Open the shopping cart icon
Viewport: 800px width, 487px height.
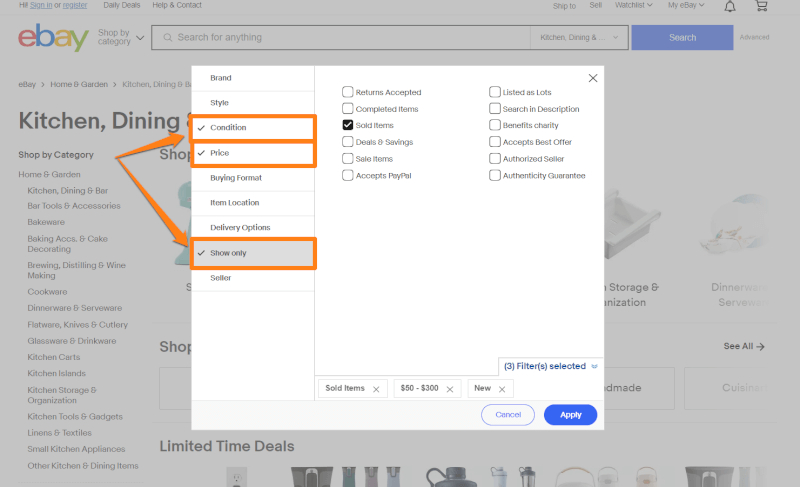[x=761, y=6]
